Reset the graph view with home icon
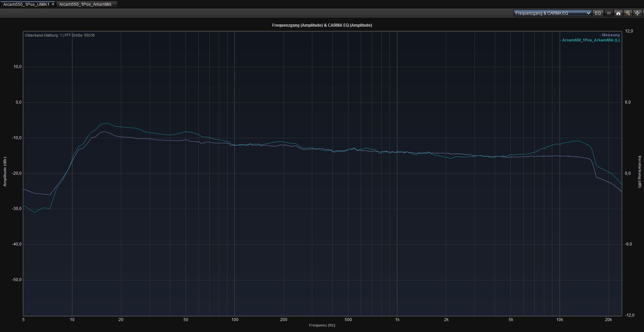The width and height of the screenshot is (644, 332). (618, 13)
